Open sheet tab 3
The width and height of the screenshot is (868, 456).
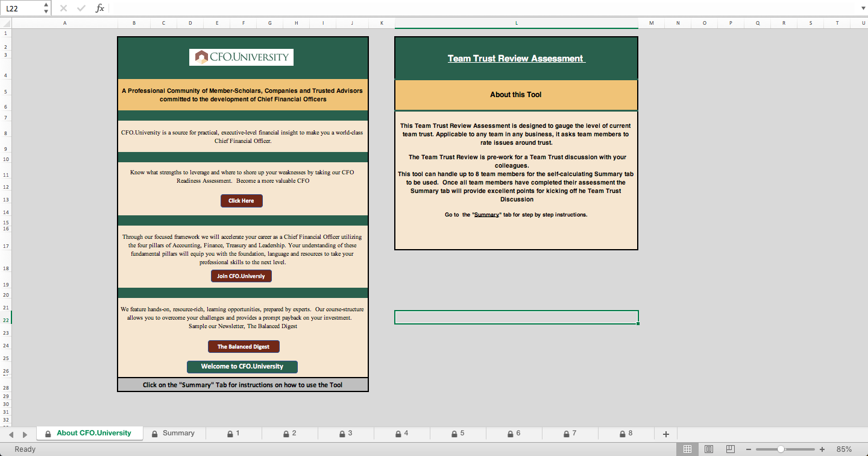pyautogui.click(x=345, y=433)
